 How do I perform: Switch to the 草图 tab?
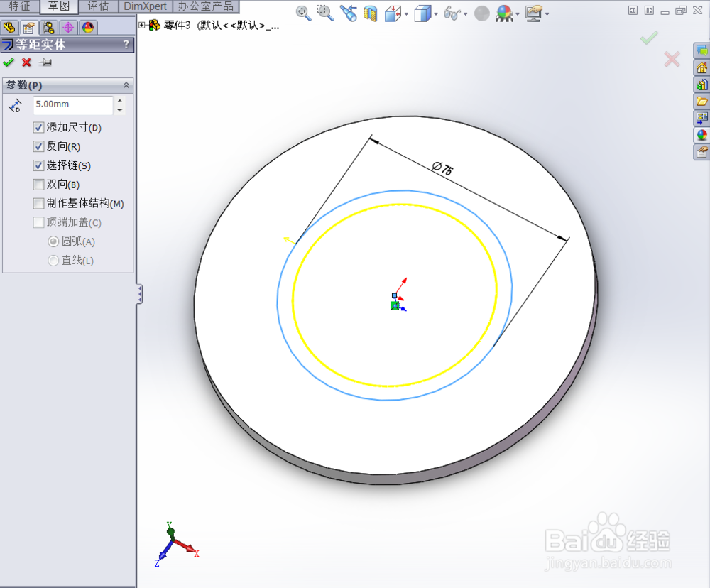tap(59, 6)
